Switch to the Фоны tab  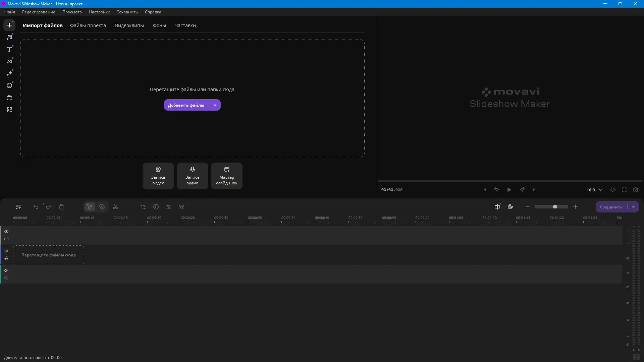click(159, 25)
